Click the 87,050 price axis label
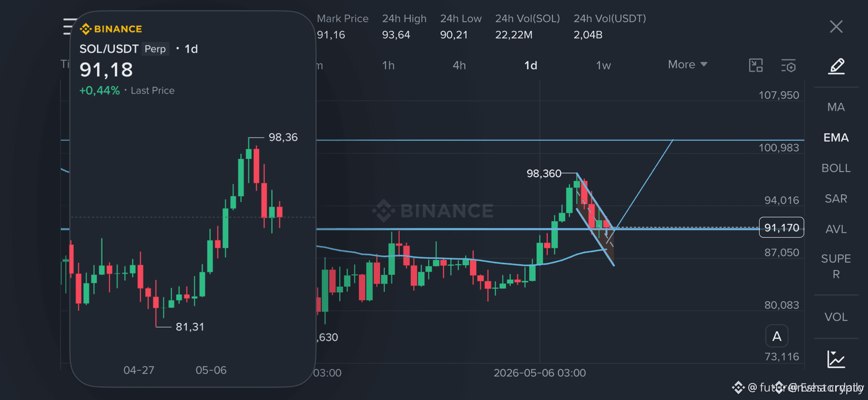 [781, 252]
